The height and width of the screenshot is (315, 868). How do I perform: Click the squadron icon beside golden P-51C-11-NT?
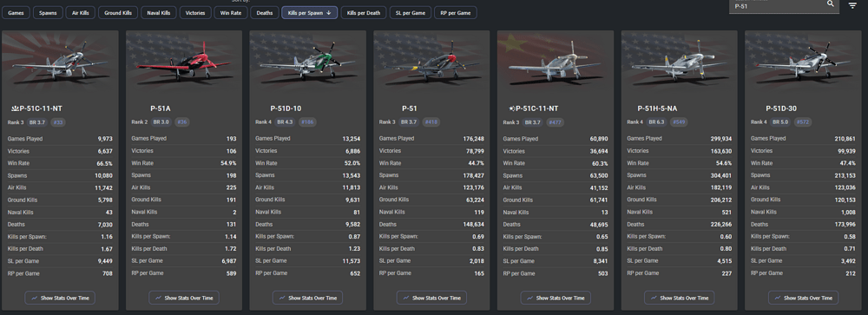point(15,108)
